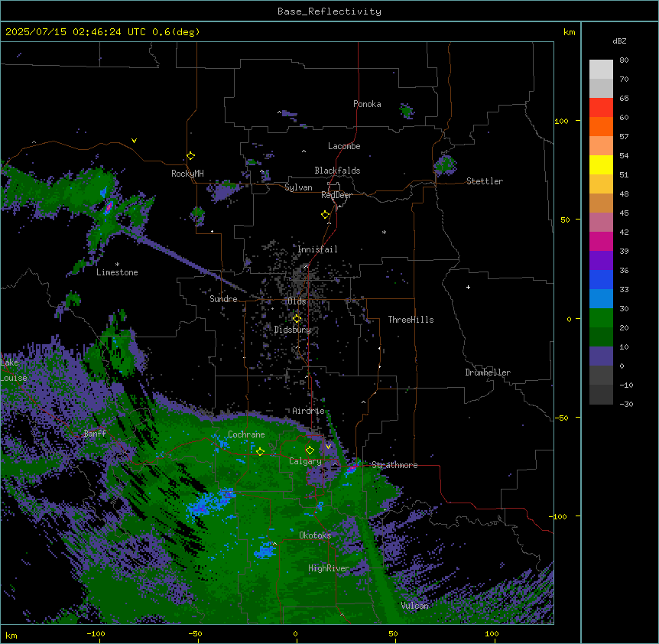
Task: Click the yellow V marker northeast of Calgary
Action: 328,447
